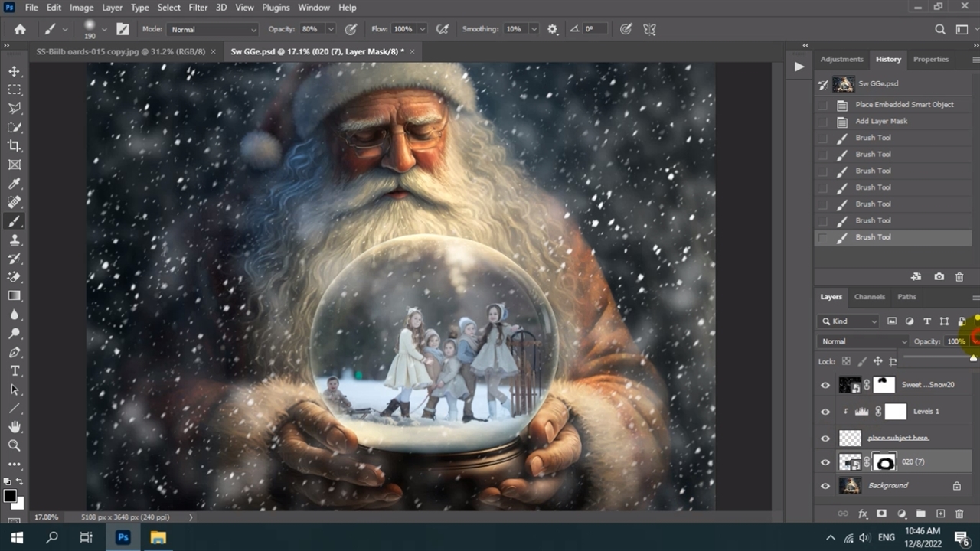The height and width of the screenshot is (551, 980).
Task: Select the Zoom tool
Action: point(15,445)
